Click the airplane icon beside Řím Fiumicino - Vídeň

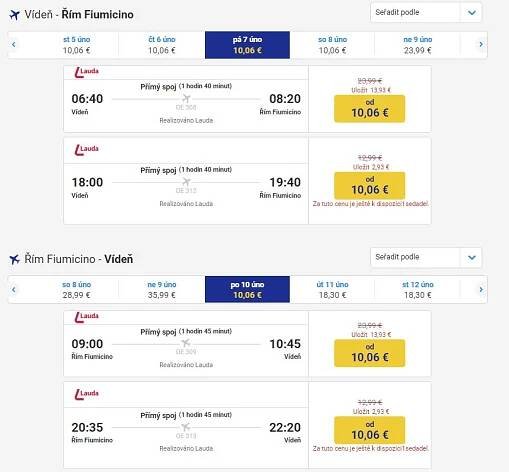pos(14,259)
